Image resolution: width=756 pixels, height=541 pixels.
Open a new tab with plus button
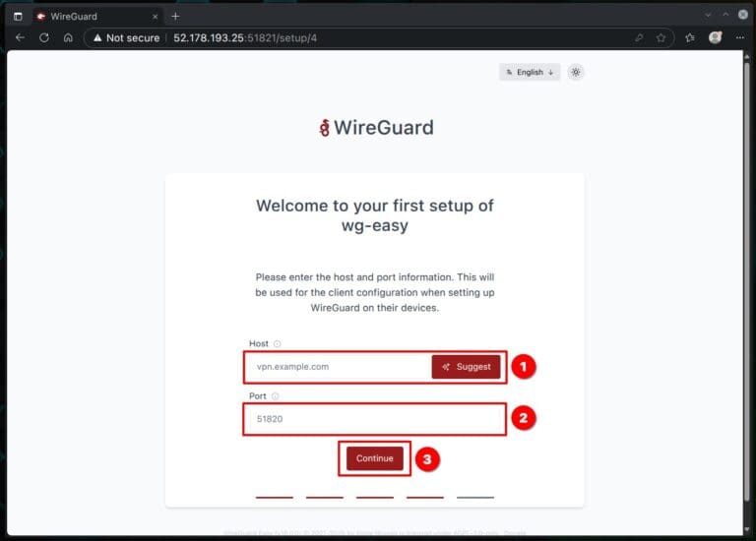pos(175,17)
